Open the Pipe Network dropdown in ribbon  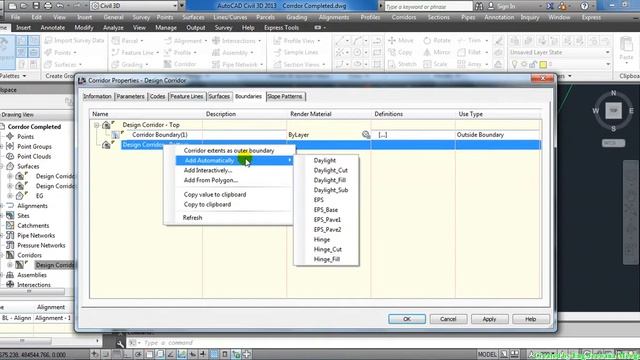261,64
